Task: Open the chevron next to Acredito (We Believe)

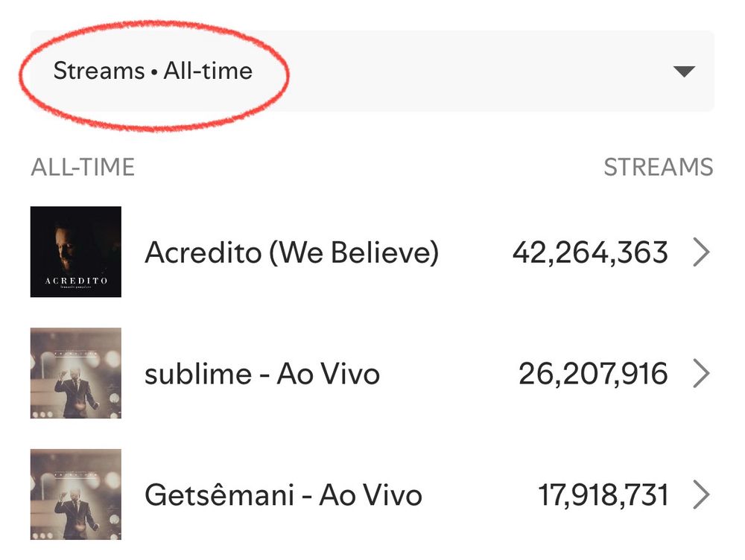Action: pos(701,253)
